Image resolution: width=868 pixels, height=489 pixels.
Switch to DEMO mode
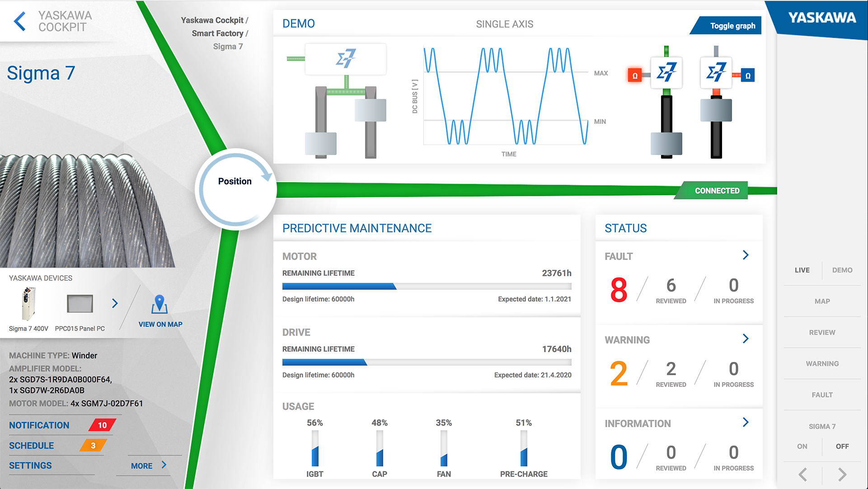click(842, 270)
